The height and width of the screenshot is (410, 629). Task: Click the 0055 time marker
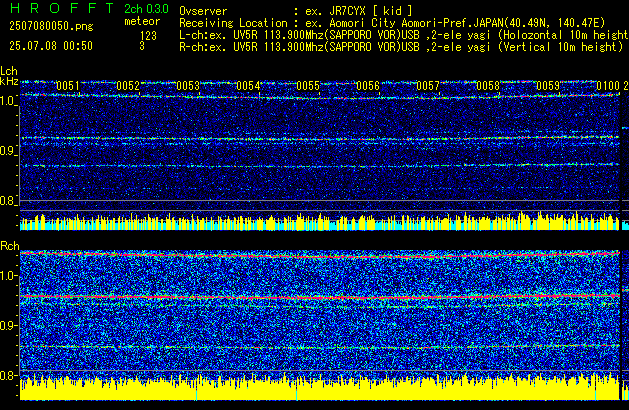(308, 86)
